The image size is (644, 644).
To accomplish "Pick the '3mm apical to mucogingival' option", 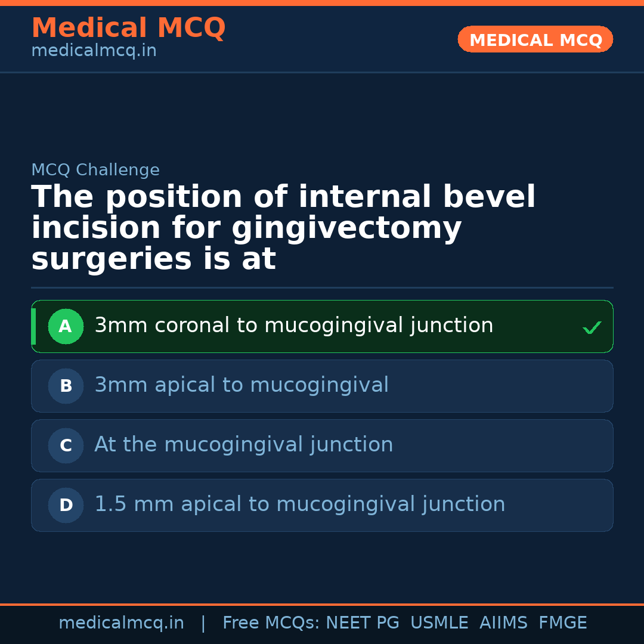I will pos(241,386).
